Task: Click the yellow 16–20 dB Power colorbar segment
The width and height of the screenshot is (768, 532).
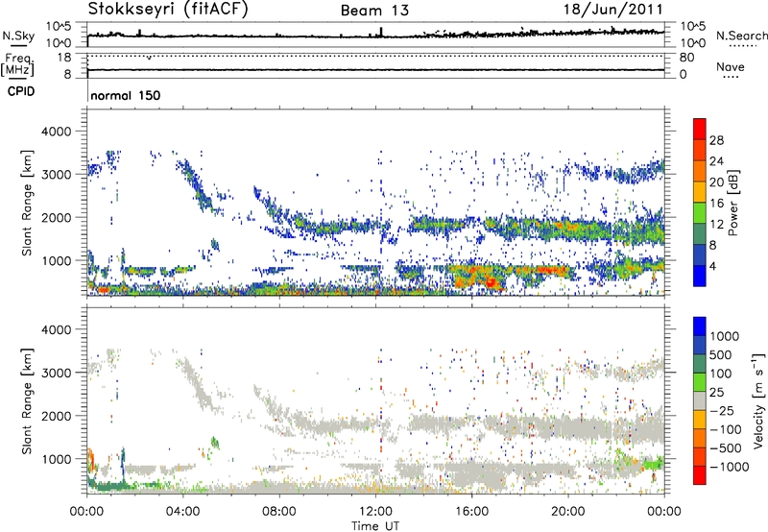Action: [700, 192]
